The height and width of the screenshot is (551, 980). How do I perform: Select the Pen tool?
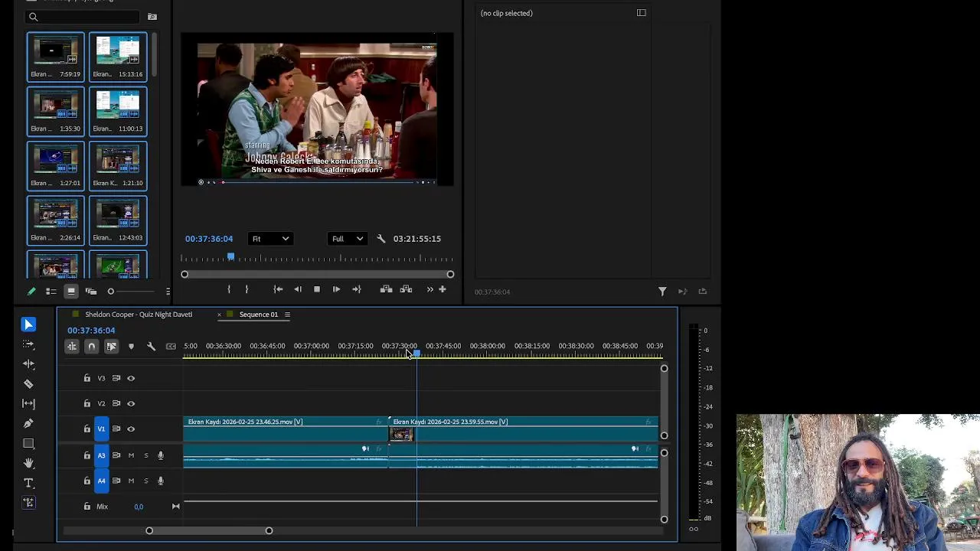coord(28,423)
